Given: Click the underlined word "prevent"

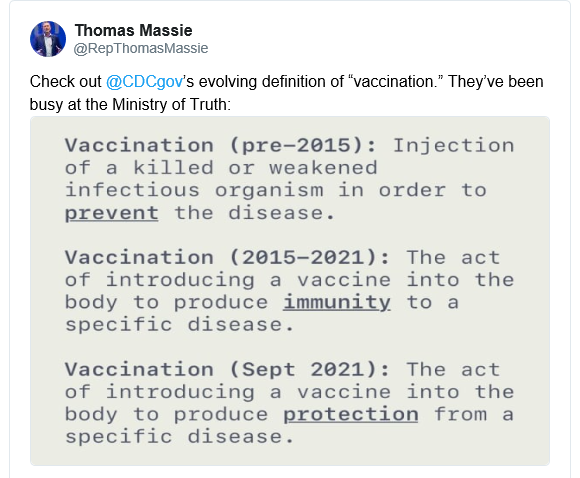Looking at the screenshot, I should [112, 214].
